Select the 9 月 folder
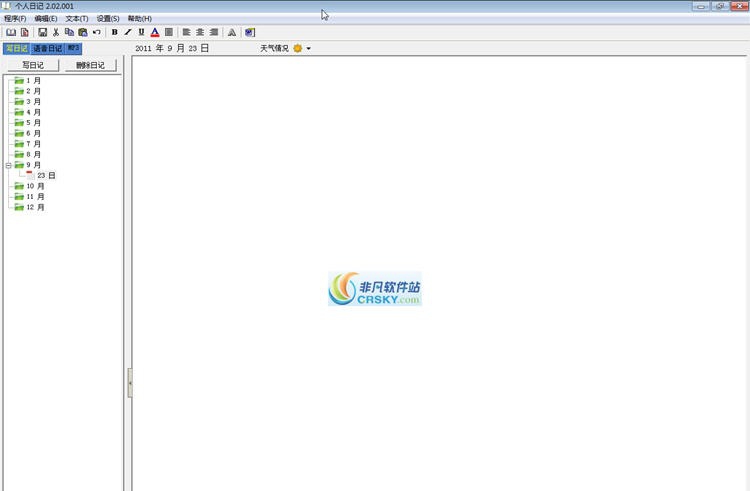 [28, 164]
